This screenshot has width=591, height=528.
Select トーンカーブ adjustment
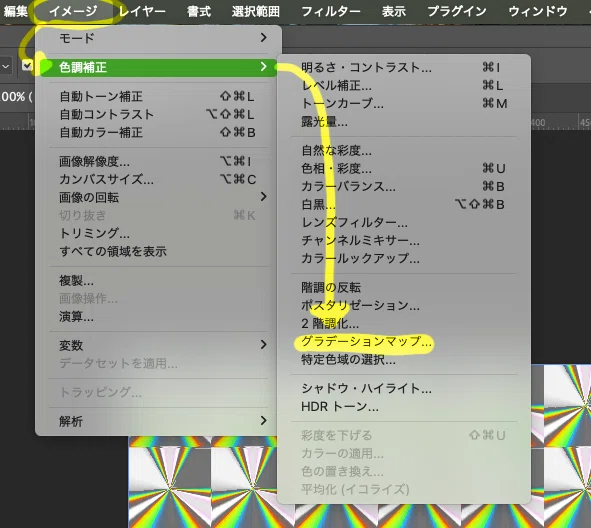tap(404, 103)
